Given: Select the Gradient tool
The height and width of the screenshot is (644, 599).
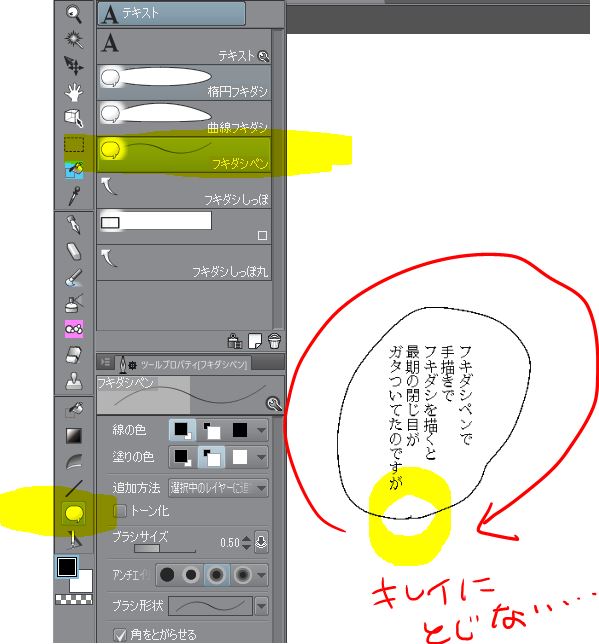Looking at the screenshot, I should coord(74,436).
